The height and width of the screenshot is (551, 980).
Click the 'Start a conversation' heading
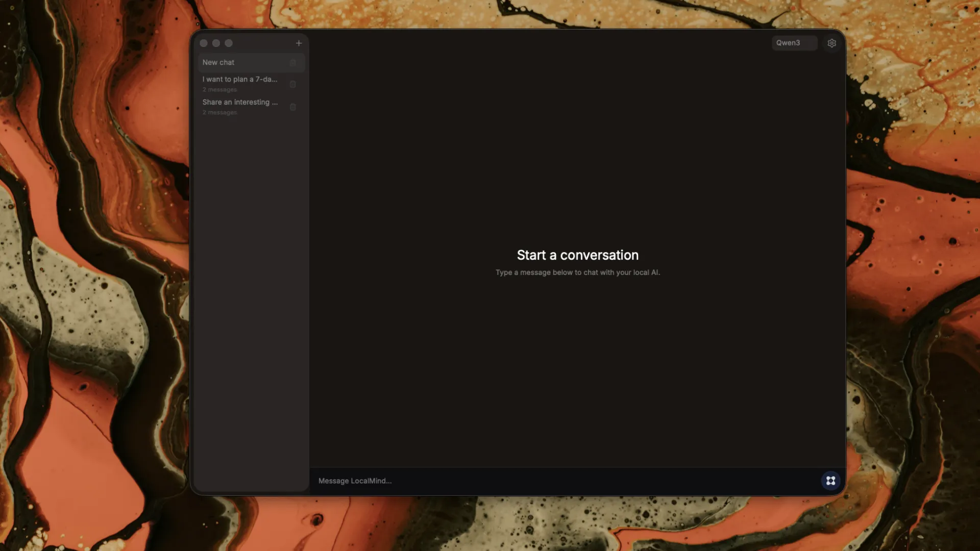pos(577,255)
